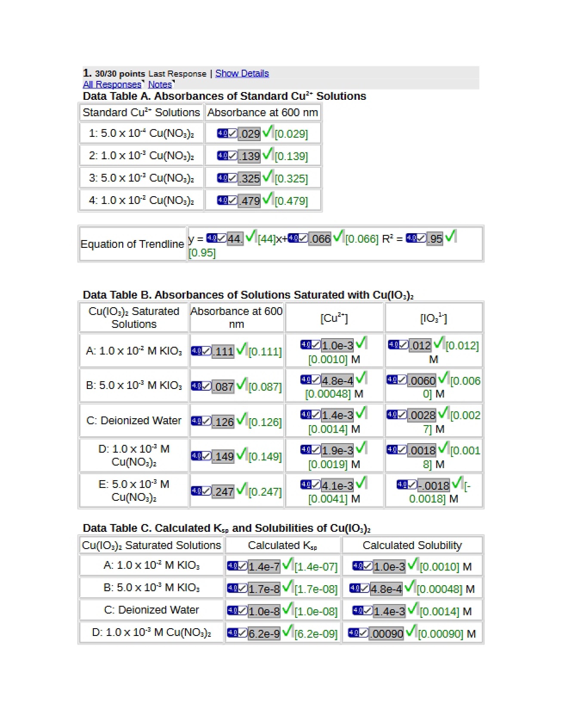Image resolution: width=562 pixels, height=728 pixels.
Task: Click the 1.0e-3 Cu2+ input in Table B
Action: [337, 345]
